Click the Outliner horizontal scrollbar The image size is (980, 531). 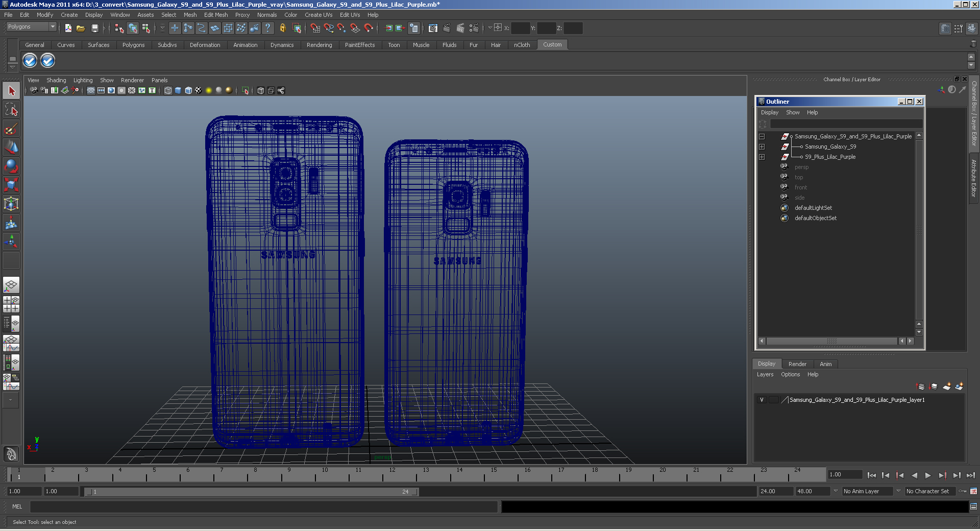[831, 341]
